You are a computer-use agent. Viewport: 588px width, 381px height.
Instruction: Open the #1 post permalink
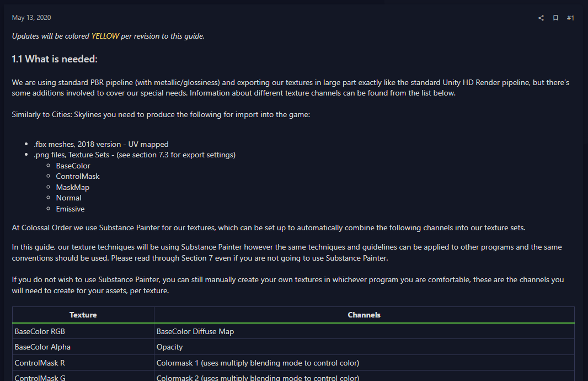tap(570, 18)
